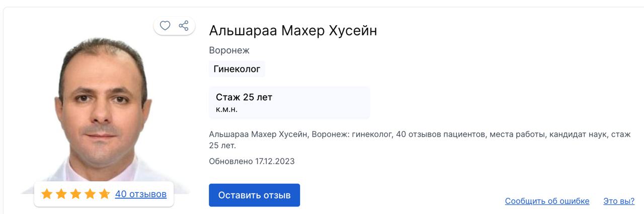
Task: Select the first rating star
Action: (x=47, y=194)
